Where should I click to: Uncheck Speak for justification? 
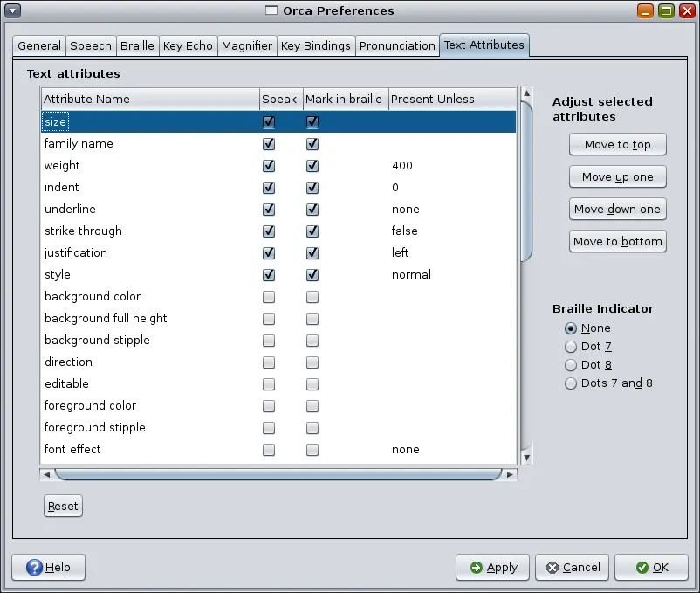269,253
